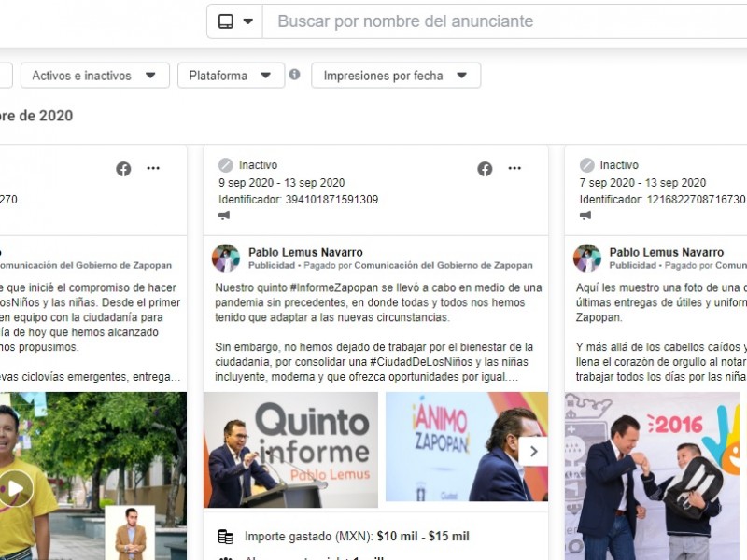Click Inactivo status icon on ad 394101871591309

click(225, 165)
